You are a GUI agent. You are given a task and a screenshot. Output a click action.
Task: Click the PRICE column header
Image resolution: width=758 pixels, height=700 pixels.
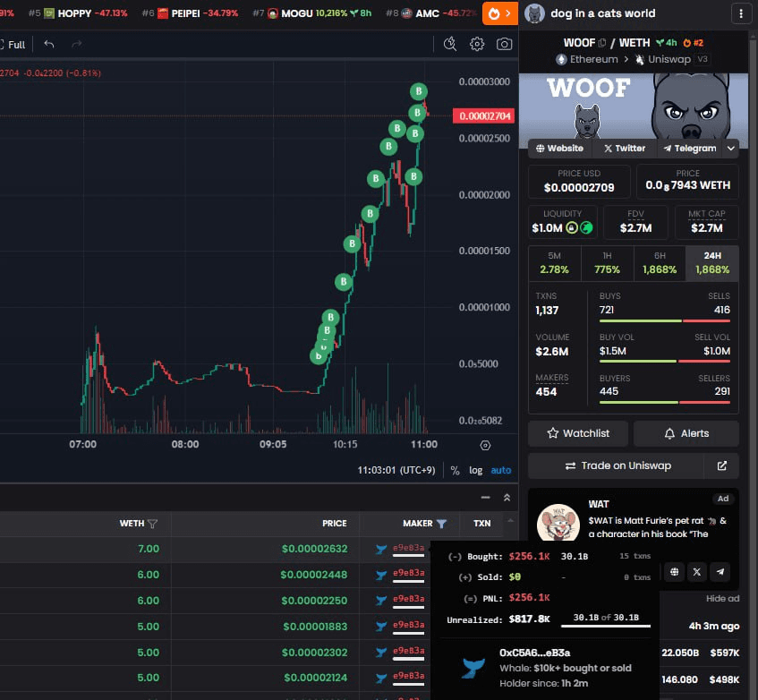click(335, 524)
